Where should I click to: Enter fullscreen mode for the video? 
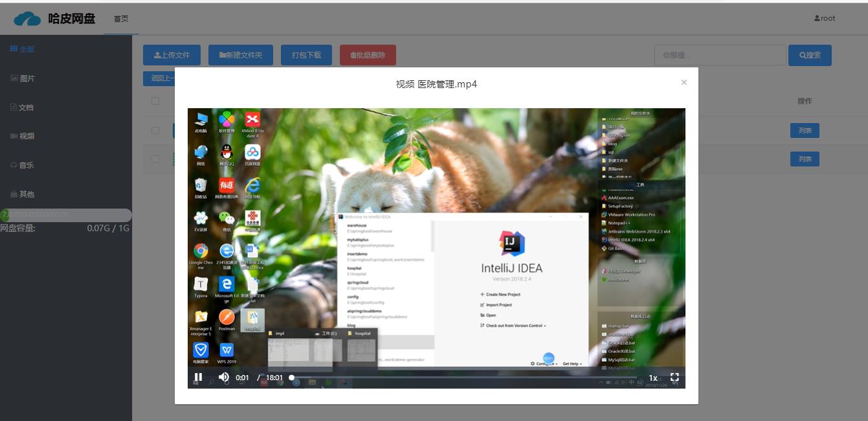click(674, 378)
